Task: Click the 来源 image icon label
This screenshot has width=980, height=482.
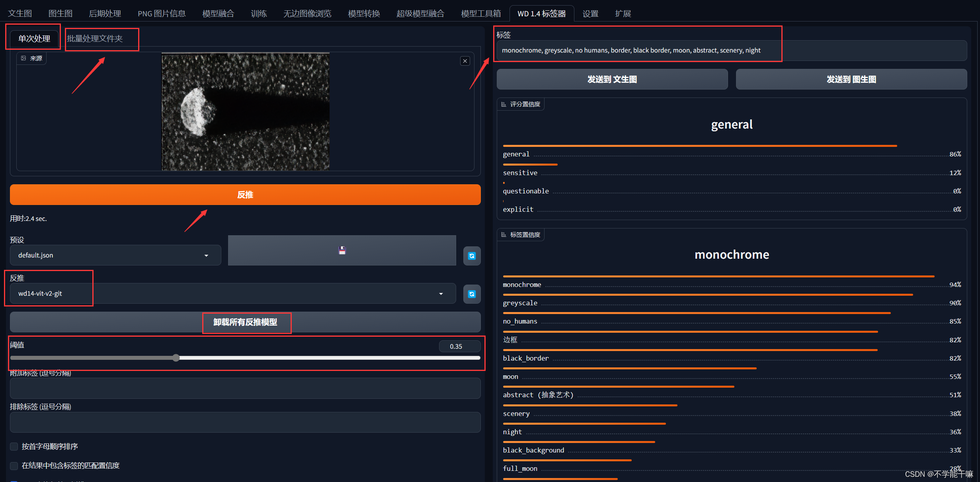Action: click(x=32, y=58)
